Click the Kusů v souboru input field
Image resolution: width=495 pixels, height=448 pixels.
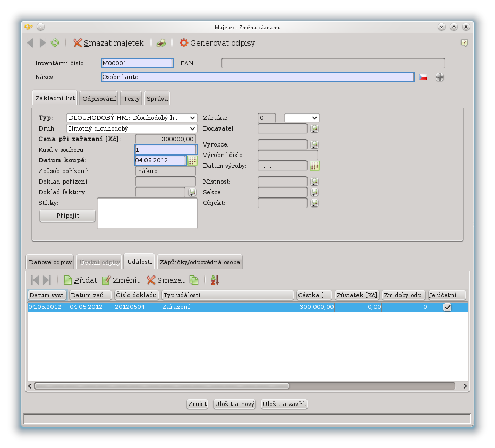165,150
